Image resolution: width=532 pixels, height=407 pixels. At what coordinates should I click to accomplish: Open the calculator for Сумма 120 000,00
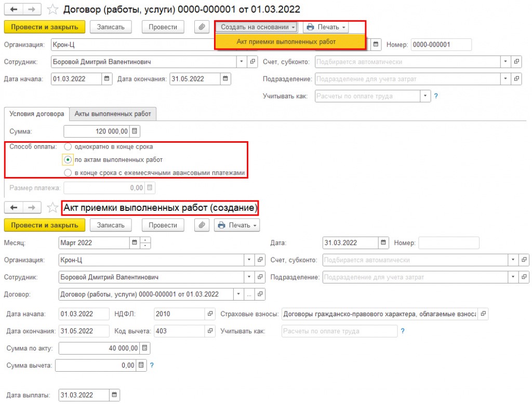point(135,131)
